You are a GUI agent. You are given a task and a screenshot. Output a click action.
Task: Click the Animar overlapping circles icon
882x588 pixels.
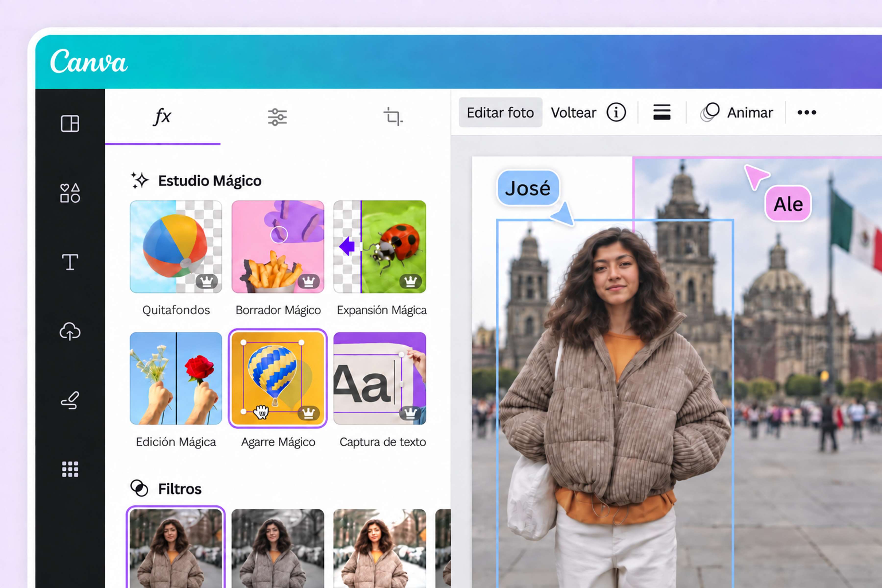[x=710, y=112]
